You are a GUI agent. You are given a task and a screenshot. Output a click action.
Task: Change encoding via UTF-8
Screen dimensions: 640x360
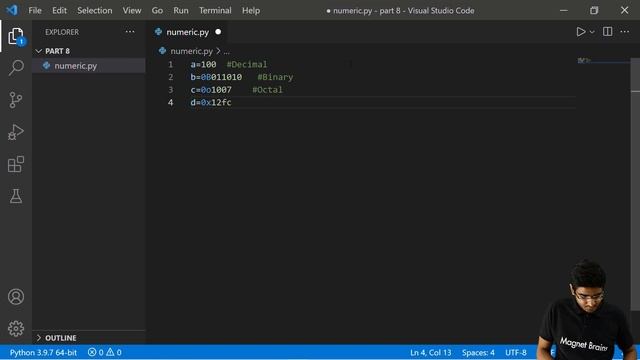click(516, 352)
